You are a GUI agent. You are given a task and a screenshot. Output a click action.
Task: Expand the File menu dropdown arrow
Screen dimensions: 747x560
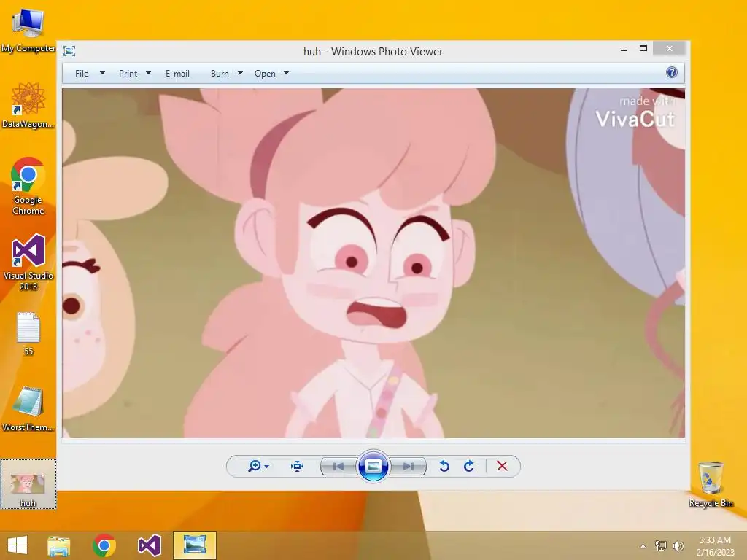pyautogui.click(x=102, y=74)
